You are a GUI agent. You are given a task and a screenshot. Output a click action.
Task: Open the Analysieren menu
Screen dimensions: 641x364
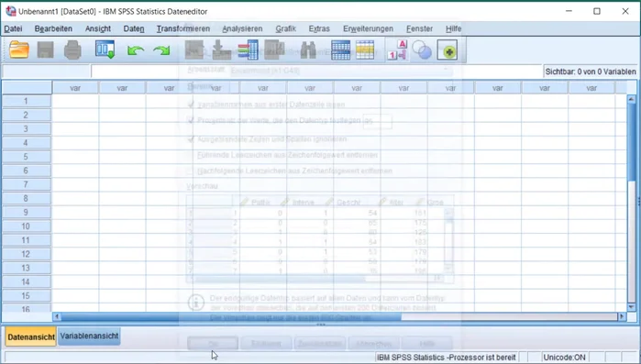point(242,28)
